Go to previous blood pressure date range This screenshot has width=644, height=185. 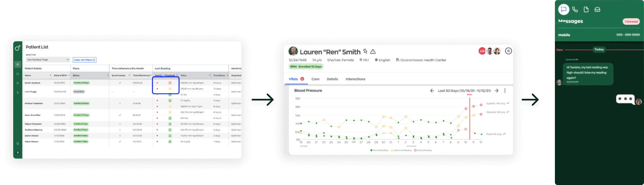[x=432, y=91]
